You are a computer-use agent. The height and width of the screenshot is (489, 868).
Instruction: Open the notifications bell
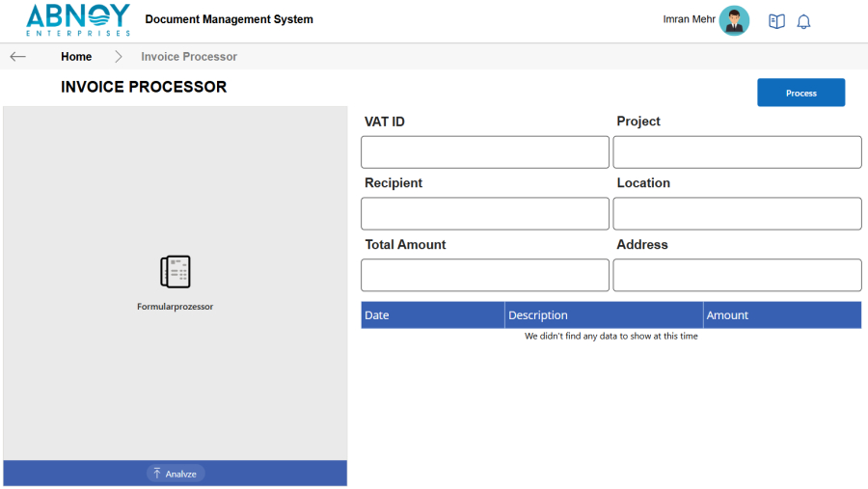click(803, 21)
